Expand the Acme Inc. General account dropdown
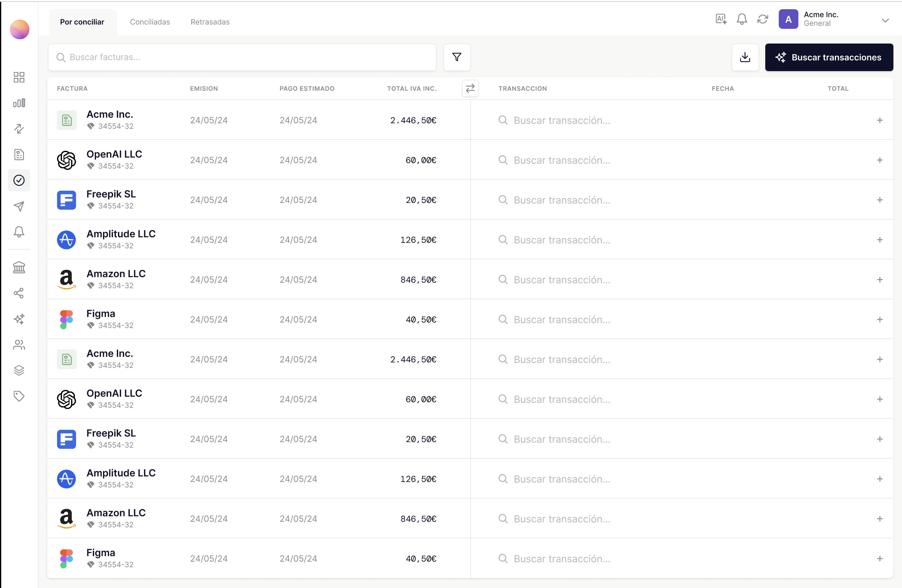 (885, 20)
